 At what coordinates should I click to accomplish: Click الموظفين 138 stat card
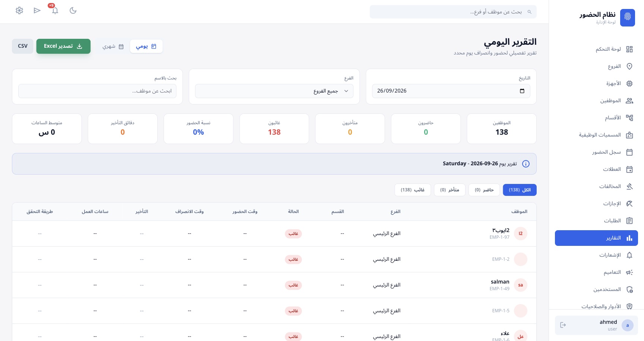[x=502, y=129]
